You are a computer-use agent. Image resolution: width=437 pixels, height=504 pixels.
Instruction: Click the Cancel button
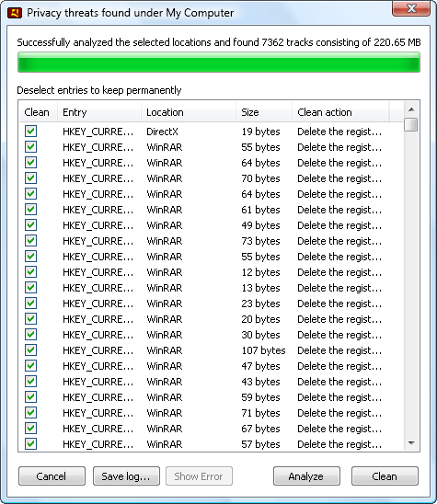tap(52, 476)
